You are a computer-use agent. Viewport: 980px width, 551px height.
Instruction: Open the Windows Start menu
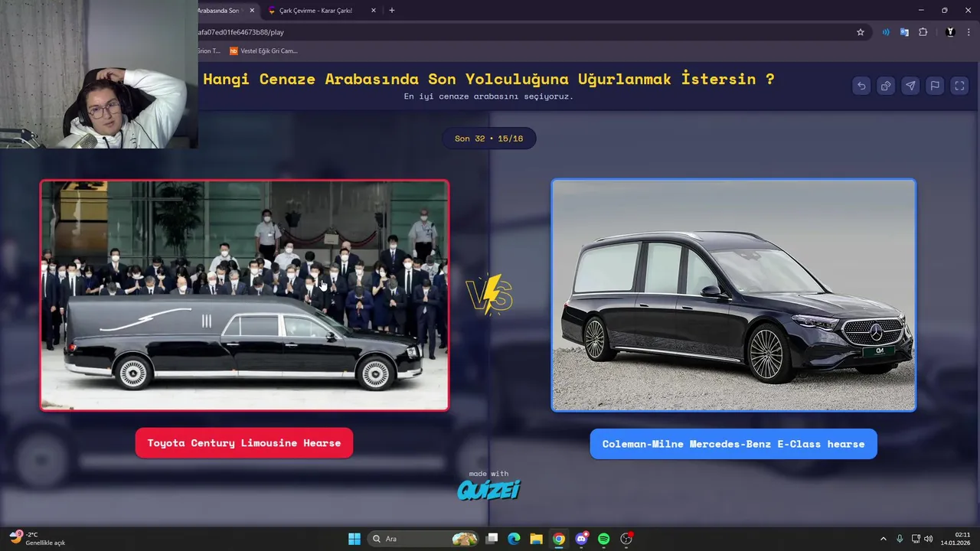coord(354,539)
